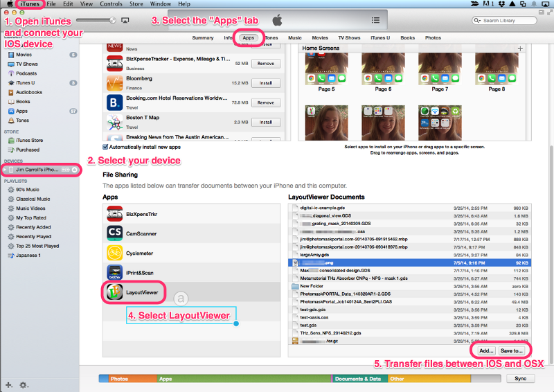Select largeArray.gds document

point(410,255)
